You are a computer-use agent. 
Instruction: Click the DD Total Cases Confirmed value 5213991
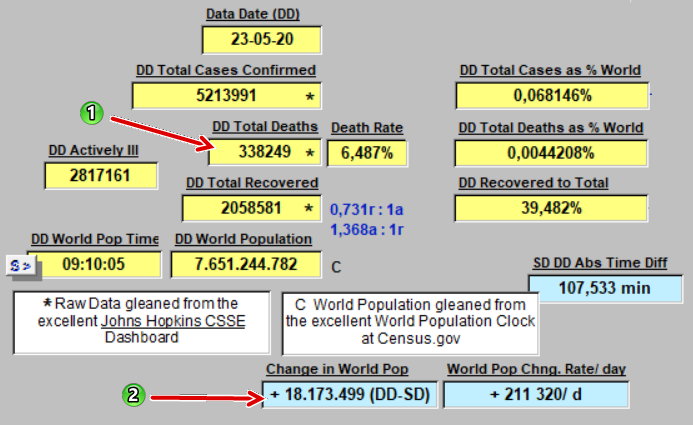227,95
